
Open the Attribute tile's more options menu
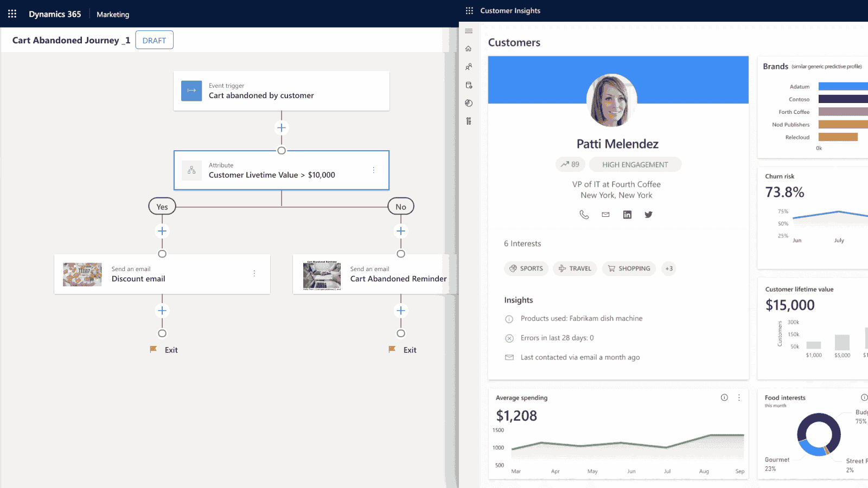tap(374, 170)
